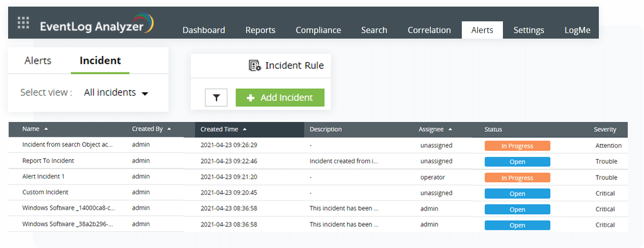Screen dimensions: 644x248
Task: Click the filter funnel icon
Action: point(216,98)
